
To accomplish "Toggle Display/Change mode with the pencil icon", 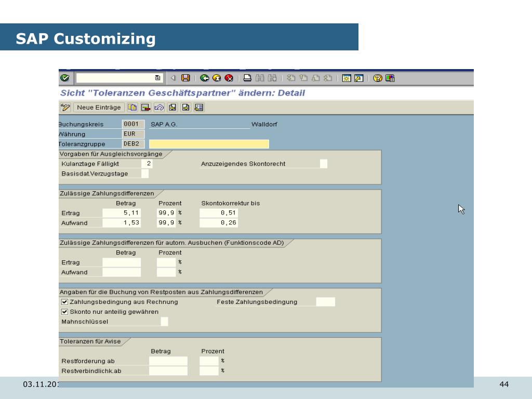I will pos(65,108).
